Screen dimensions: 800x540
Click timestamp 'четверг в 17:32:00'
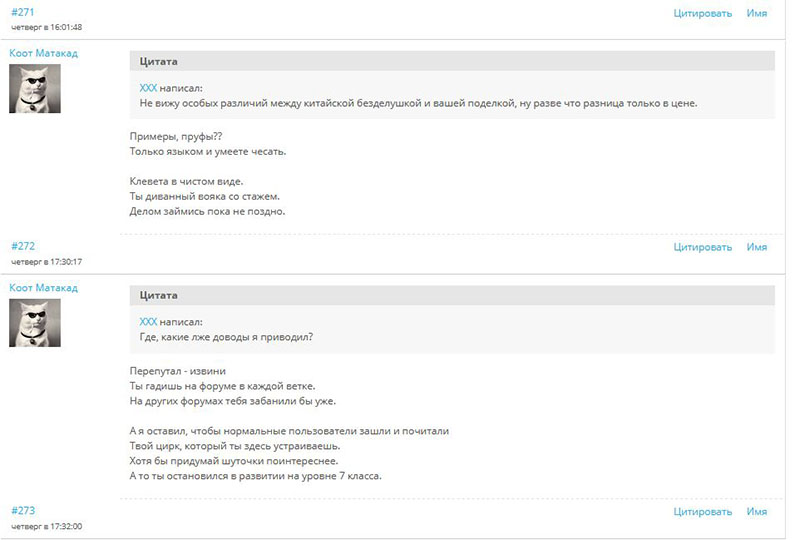point(46,526)
